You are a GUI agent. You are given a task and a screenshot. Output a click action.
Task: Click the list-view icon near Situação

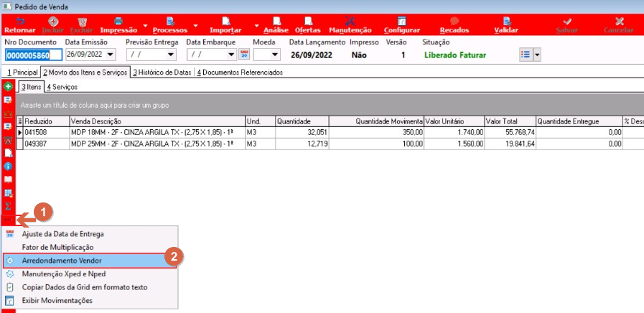pyautogui.click(x=526, y=55)
